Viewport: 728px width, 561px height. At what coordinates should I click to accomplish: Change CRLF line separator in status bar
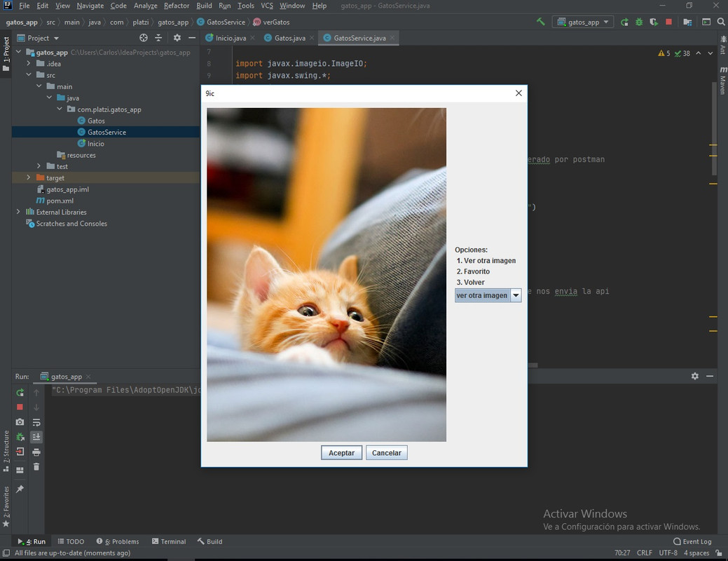pos(645,553)
